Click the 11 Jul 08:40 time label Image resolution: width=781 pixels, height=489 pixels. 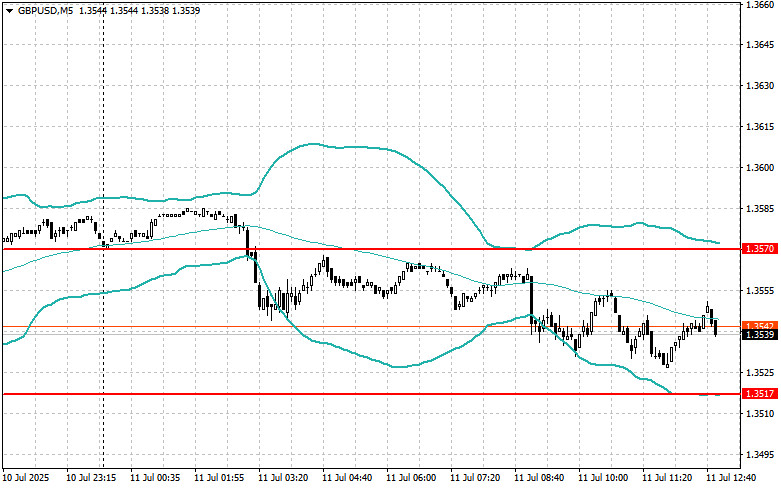click(x=539, y=478)
